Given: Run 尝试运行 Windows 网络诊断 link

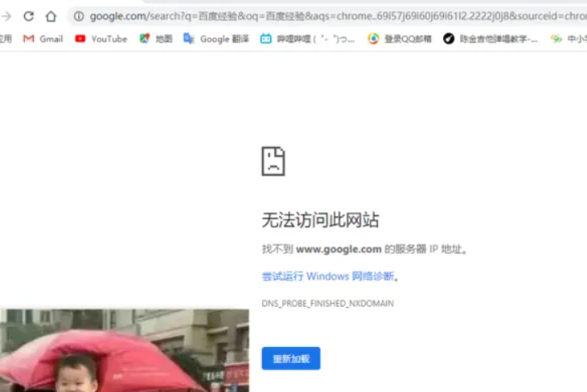Looking at the screenshot, I should point(328,276).
